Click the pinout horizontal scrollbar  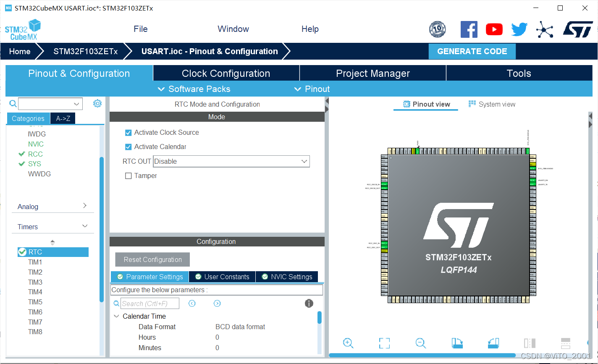pos(422,355)
